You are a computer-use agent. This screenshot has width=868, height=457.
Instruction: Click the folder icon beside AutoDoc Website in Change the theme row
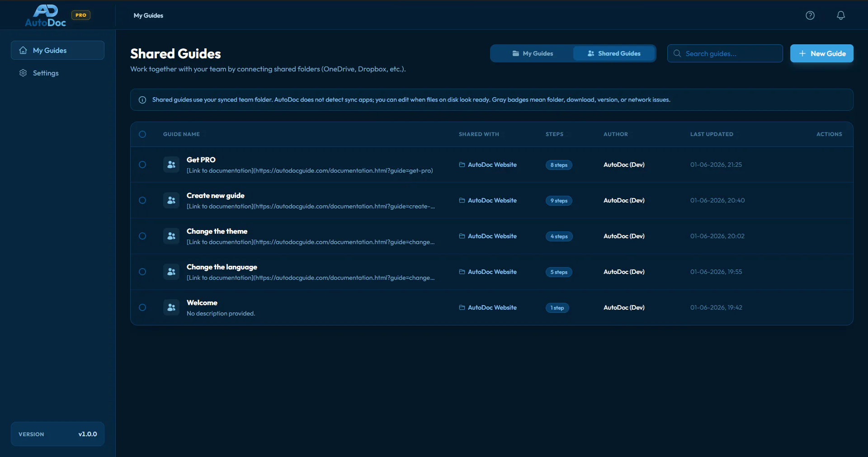click(x=462, y=236)
